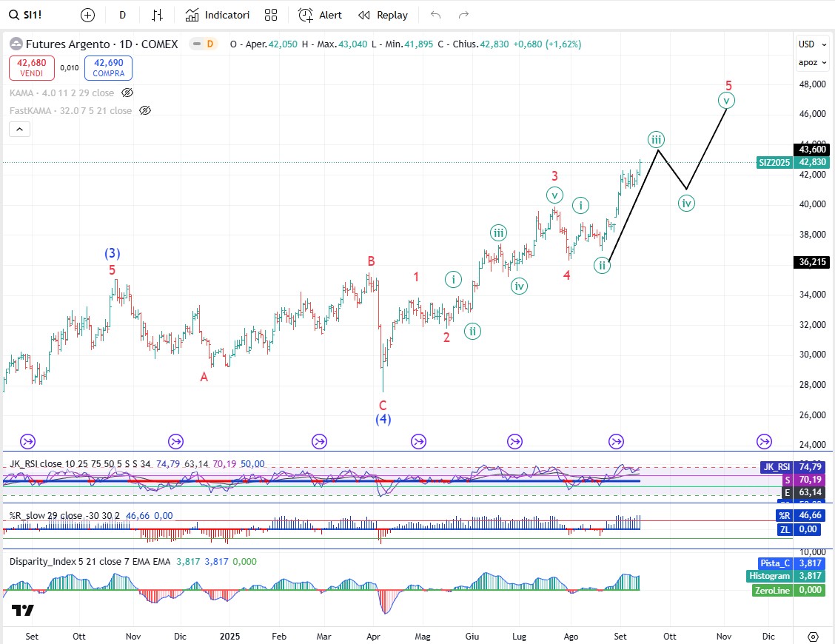Open the layout templates grid icon
835x644 pixels.
[271, 15]
